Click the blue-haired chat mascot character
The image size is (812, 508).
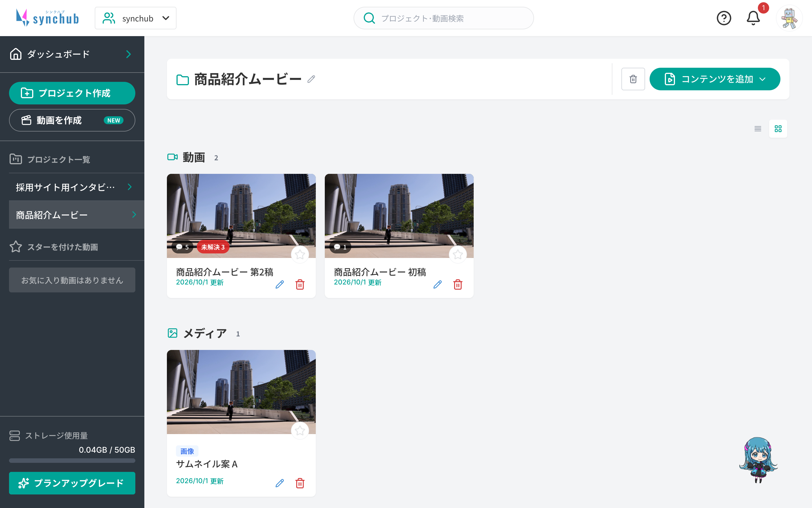pyautogui.click(x=758, y=460)
